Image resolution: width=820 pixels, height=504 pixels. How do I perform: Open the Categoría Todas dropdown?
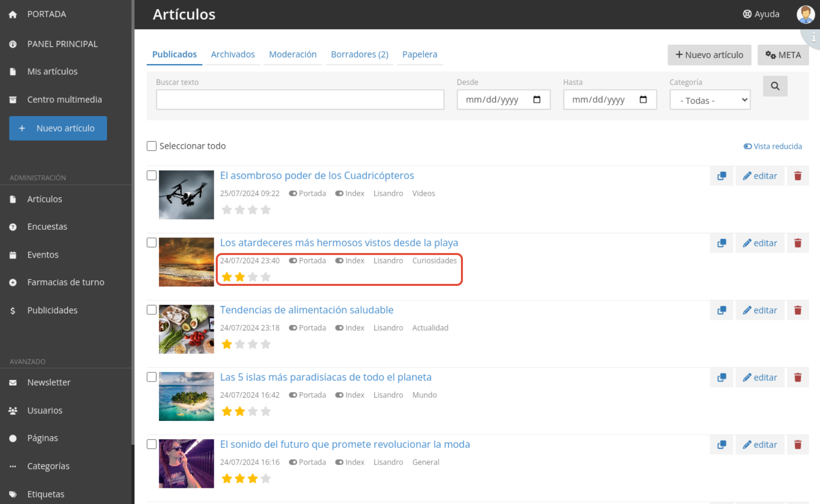710,100
